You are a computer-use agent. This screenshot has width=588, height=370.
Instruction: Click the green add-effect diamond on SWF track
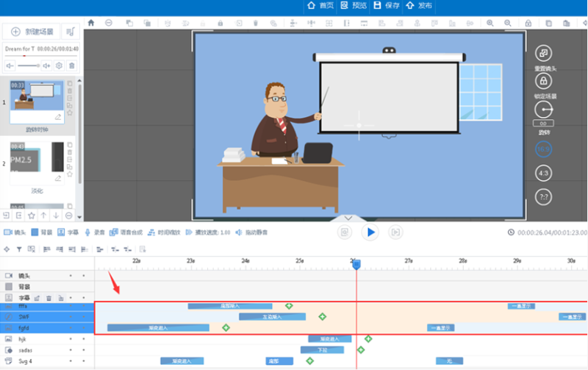pyautogui.click(x=322, y=317)
